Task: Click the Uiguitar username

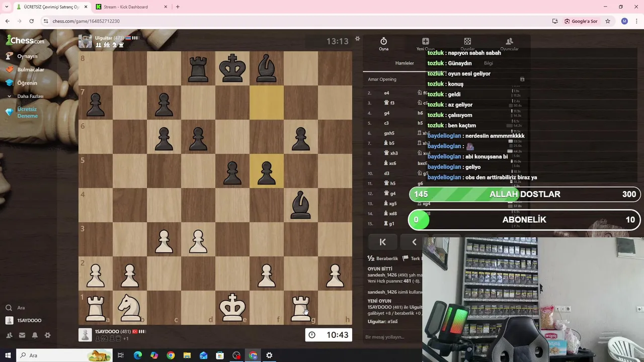Action: (103, 38)
